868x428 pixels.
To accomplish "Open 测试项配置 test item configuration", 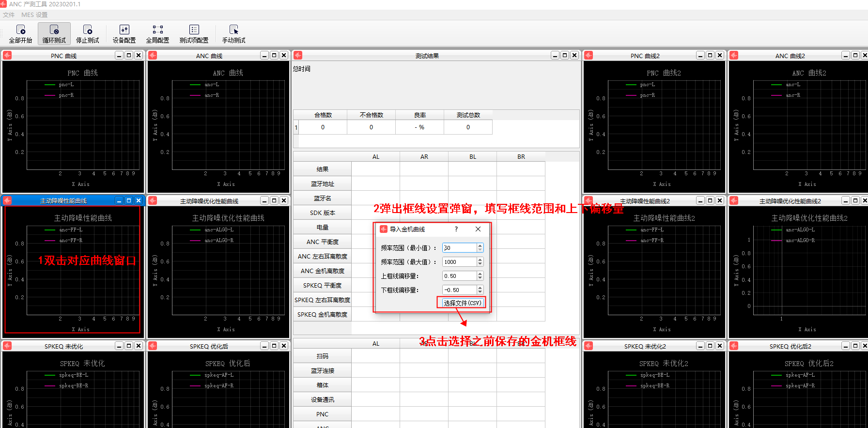I will coord(194,34).
